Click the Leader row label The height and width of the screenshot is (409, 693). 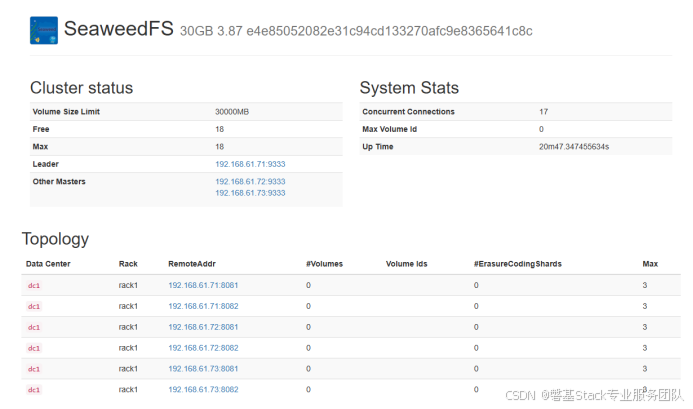46,164
